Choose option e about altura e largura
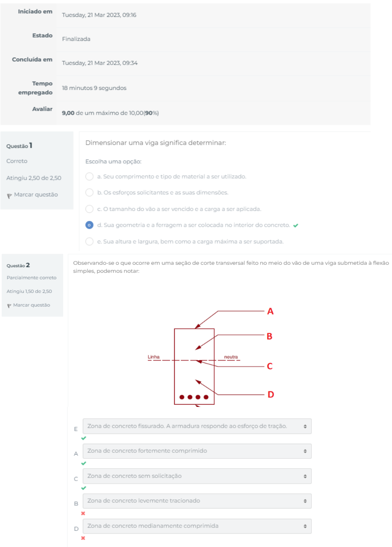 89,241
